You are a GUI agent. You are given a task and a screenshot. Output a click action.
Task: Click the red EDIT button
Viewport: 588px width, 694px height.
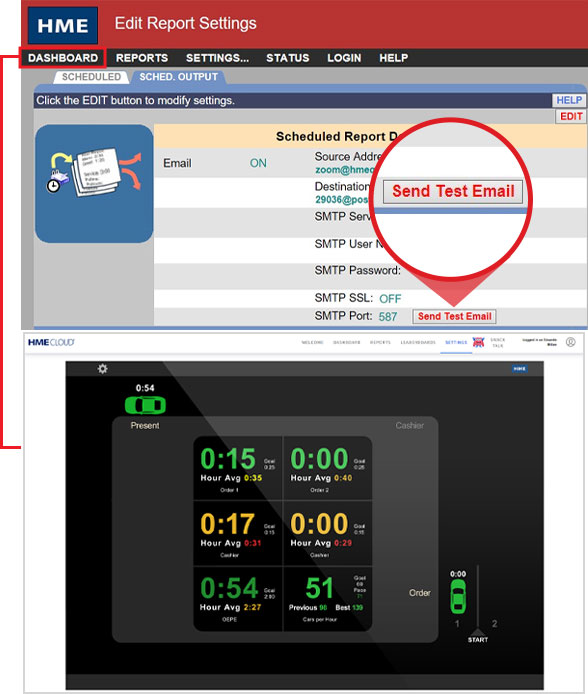tap(571, 116)
